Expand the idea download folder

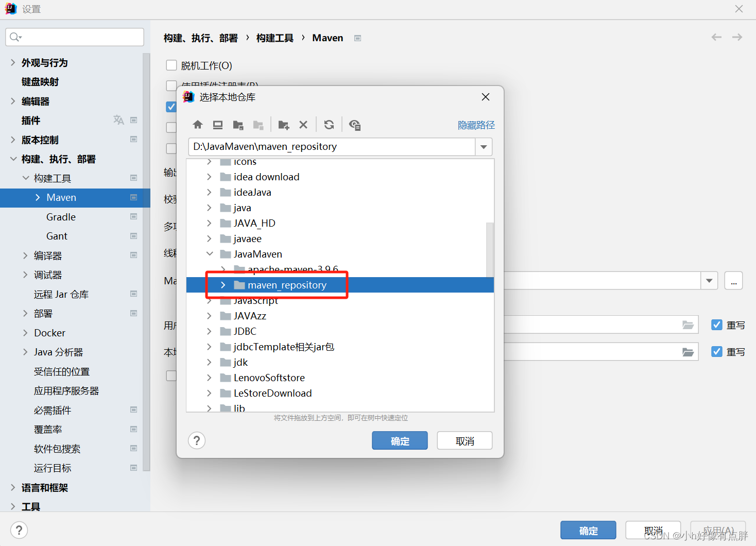(x=209, y=177)
